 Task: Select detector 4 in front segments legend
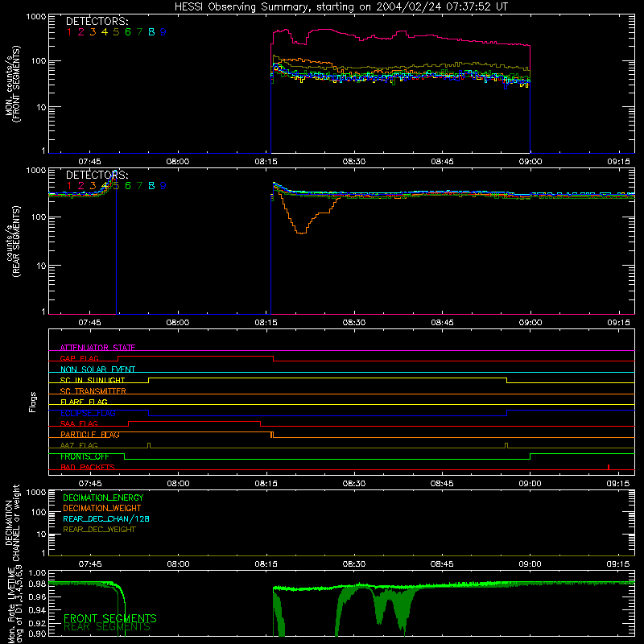tap(105, 32)
